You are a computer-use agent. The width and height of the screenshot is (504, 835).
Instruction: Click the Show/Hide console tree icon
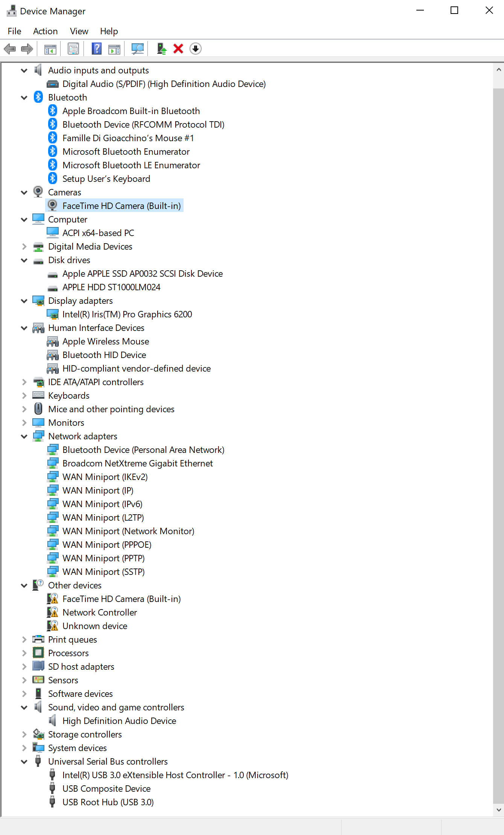point(50,49)
